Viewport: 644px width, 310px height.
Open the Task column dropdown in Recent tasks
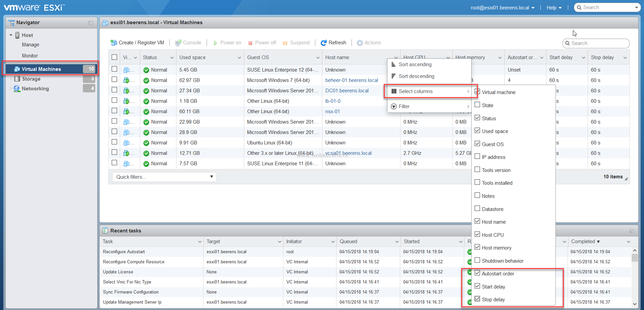click(x=200, y=242)
